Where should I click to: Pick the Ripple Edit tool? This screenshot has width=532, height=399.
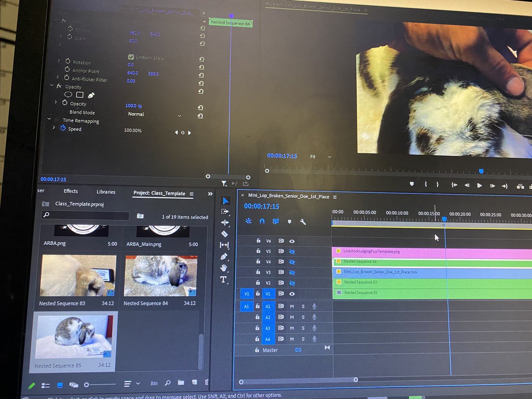225,223
